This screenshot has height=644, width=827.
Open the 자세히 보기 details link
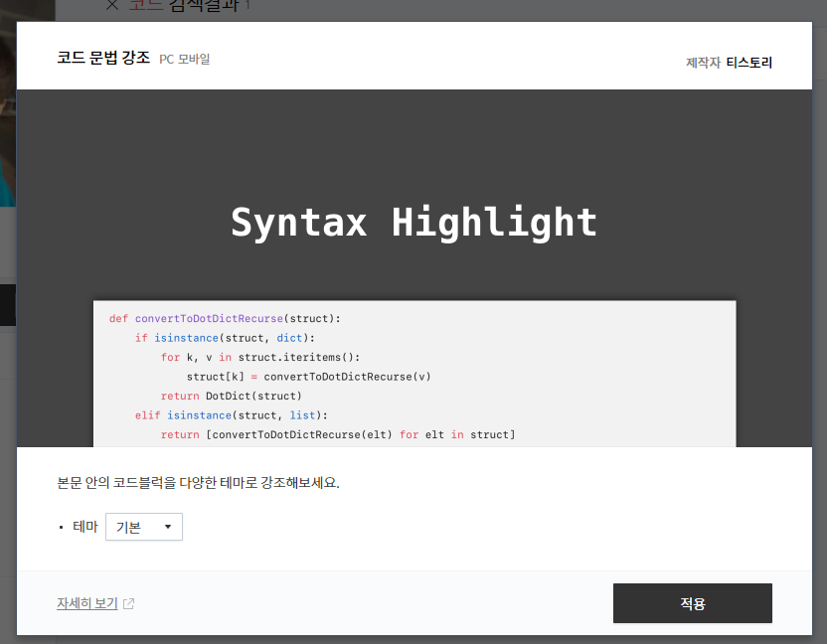click(87, 603)
